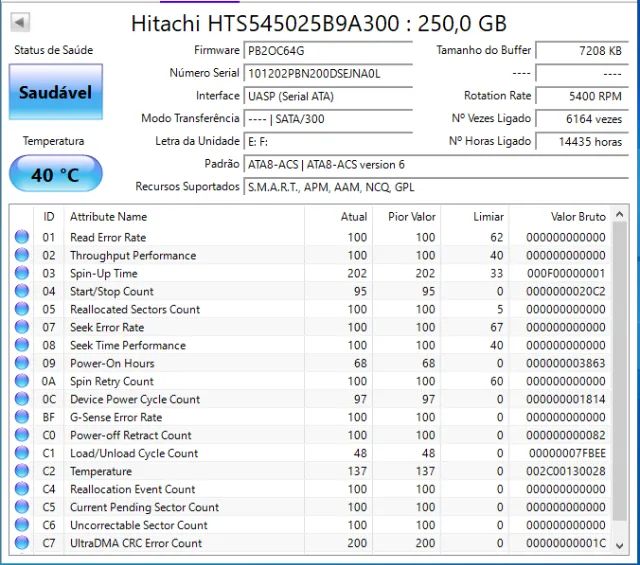Click the ID column header
640x565 pixels.
[49, 216]
